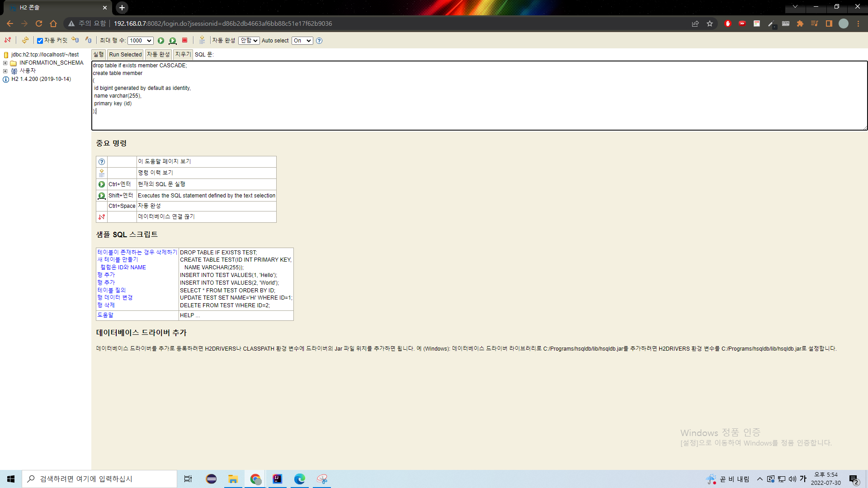Expand the INFORMATION_SCHEMA tree node
Image resolution: width=868 pixels, height=488 pixels.
pyautogui.click(x=5, y=63)
